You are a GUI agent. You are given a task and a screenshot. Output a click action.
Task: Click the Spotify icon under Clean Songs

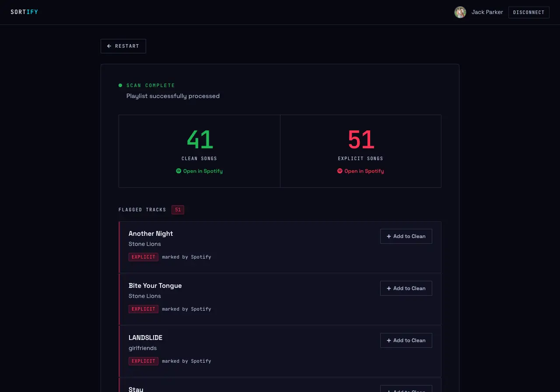pyautogui.click(x=178, y=171)
